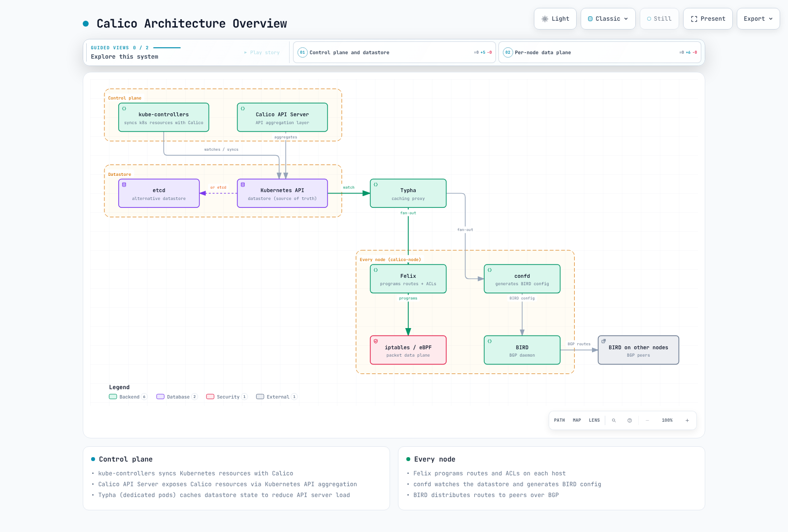Toggle the Database legend filter
Screen dimensions: 788x532
pos(177,397)
